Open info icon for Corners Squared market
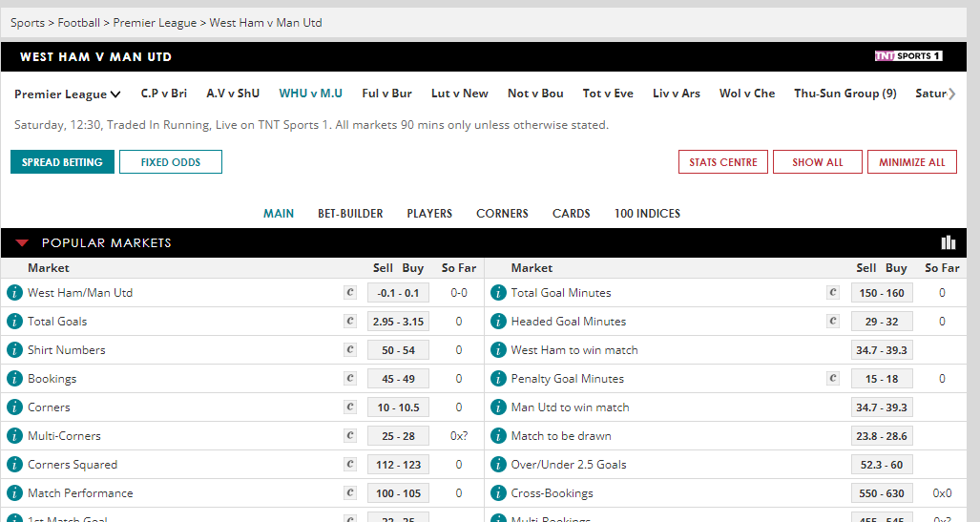 point(14,465)
